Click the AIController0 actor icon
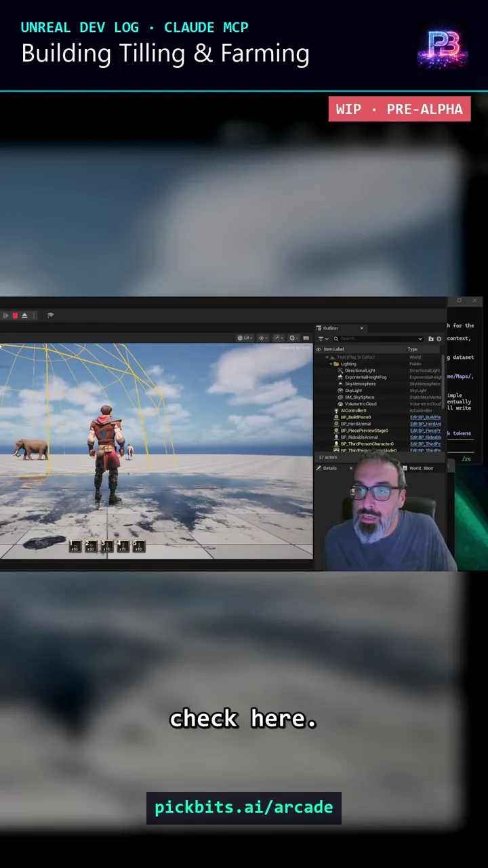The image size is (488, 868). (336, 410)
